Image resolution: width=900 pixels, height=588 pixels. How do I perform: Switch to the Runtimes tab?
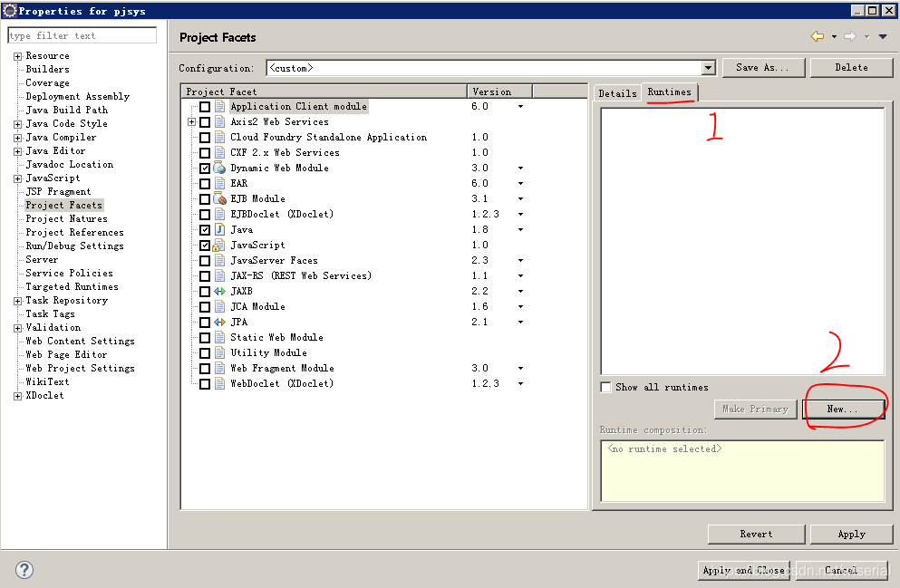(669, 92)
